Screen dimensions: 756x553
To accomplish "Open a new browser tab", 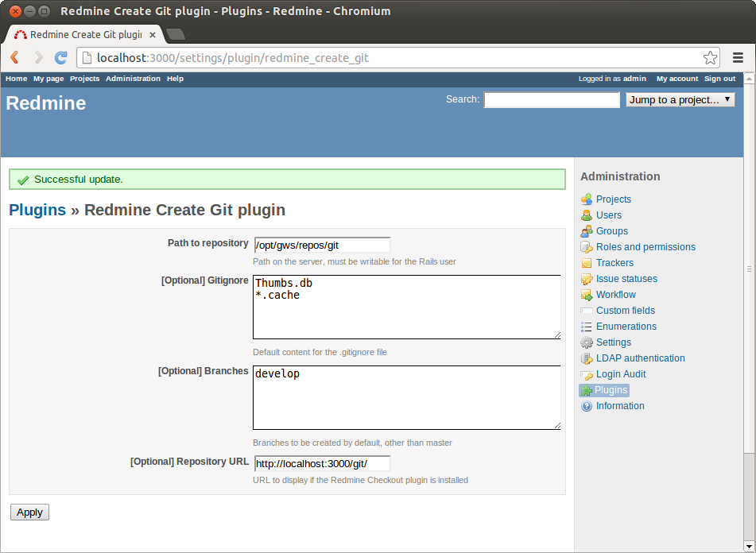I will 175,34.
